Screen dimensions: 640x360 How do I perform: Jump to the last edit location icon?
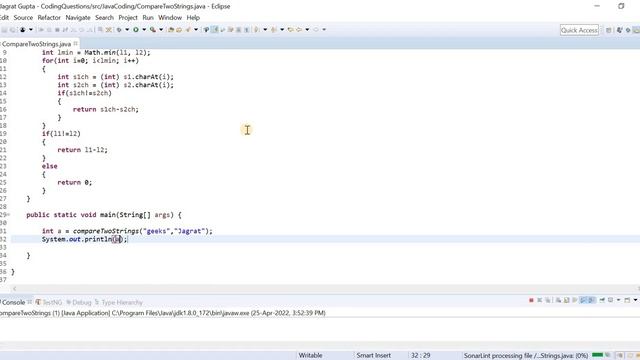tap(290, 30)
